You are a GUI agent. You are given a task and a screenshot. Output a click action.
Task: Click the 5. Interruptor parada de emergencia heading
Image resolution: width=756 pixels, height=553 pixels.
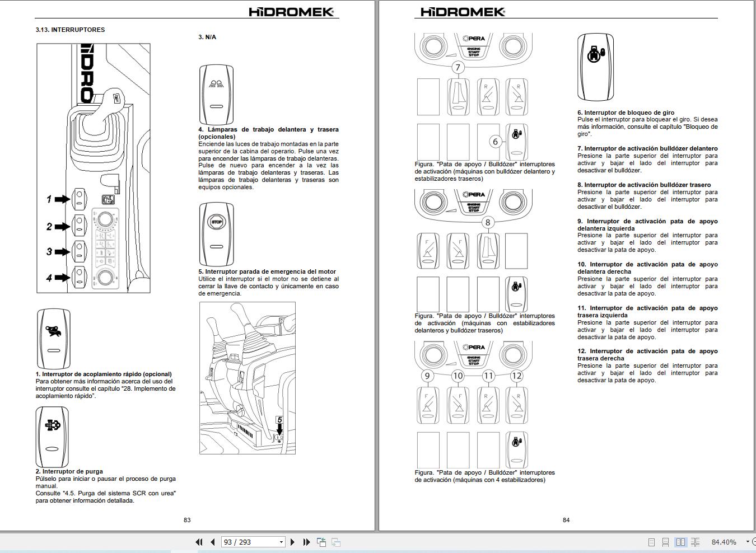[267, 271]
